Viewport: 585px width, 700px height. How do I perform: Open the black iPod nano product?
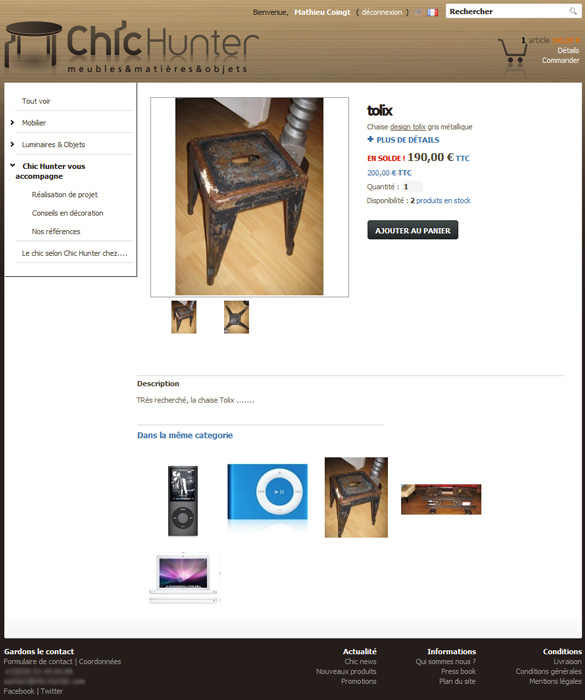183,500
